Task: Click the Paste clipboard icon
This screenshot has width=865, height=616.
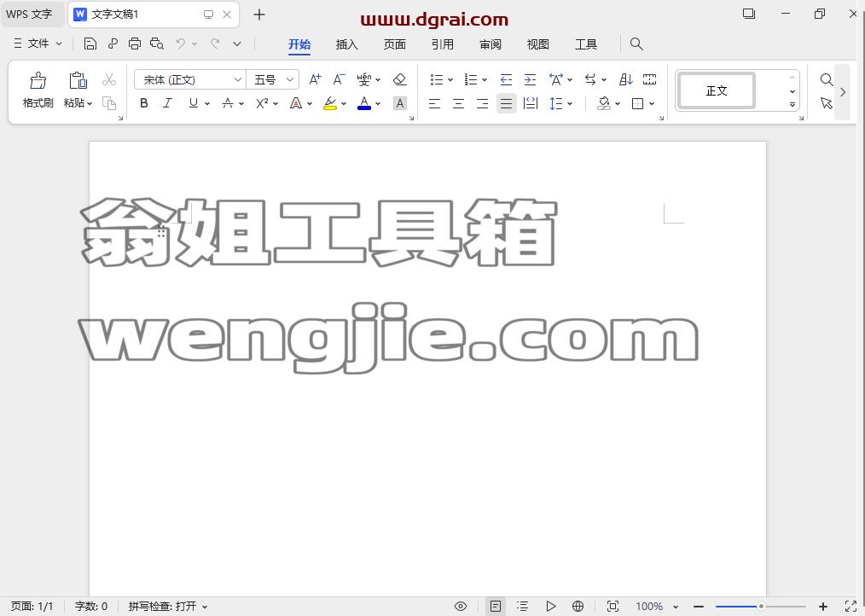Action: (78, 80)
